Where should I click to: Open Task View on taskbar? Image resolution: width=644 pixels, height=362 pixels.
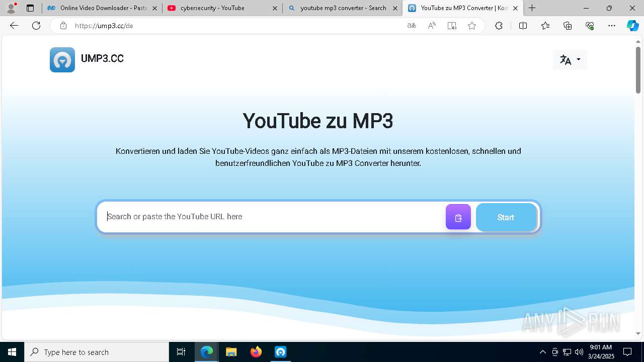[181, 352]
